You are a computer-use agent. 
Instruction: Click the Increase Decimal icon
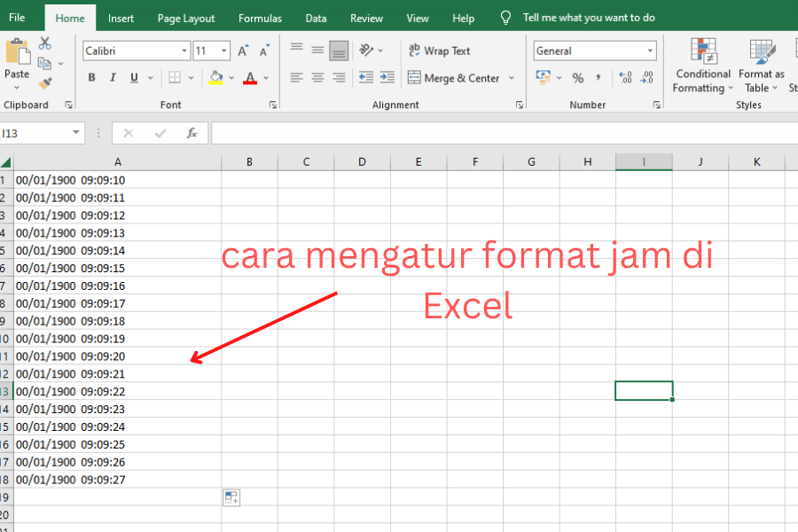click(625, 77)
